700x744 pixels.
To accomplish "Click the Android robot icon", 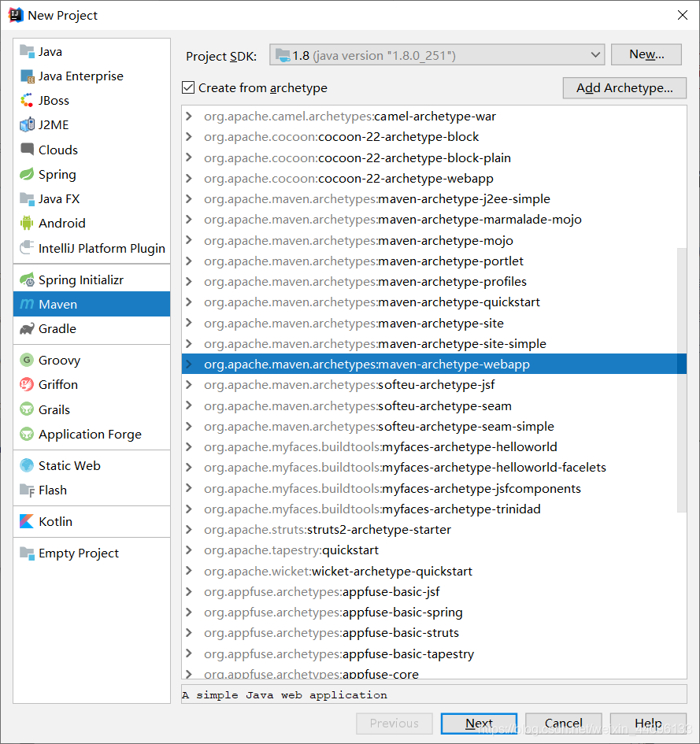I will point(27,223).
